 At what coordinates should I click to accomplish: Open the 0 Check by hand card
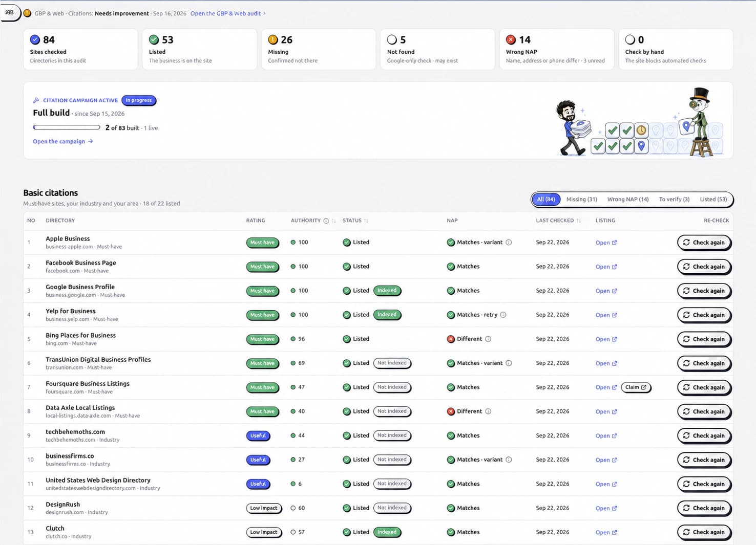coord(676,49)
